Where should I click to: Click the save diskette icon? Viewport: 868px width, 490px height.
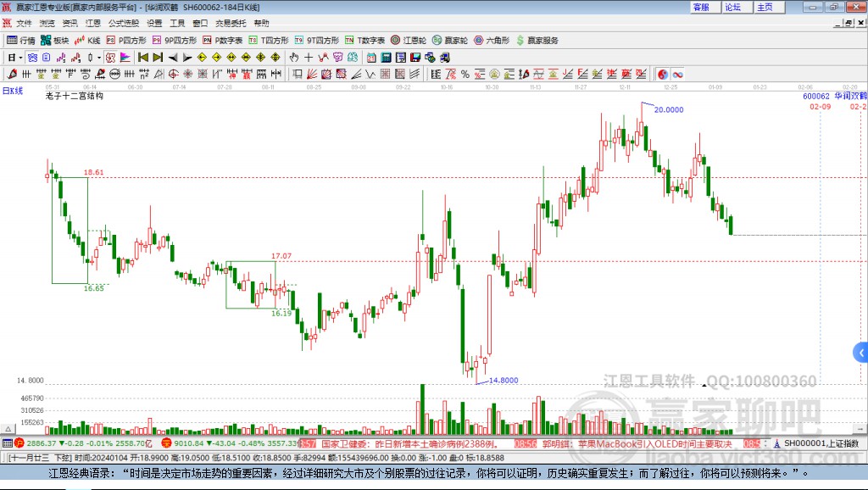pos(415,57)
